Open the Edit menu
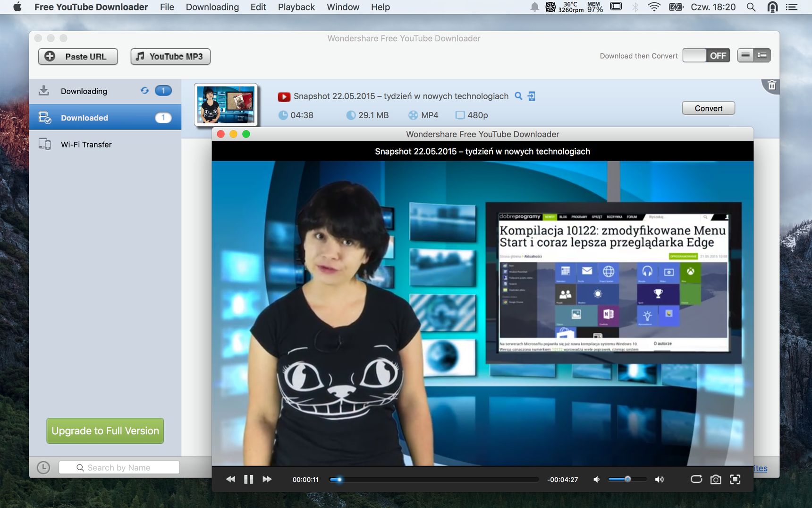 pos(258,7)
